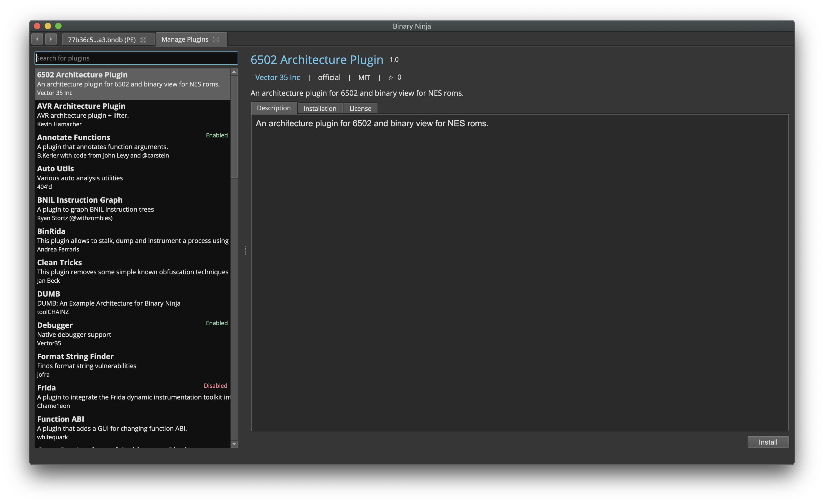The height and width of the screenshot is (504, 824).
Task: Switch to the 77b36c5...a3.bndb (PE) tab
Action: [x=108, y=40]
